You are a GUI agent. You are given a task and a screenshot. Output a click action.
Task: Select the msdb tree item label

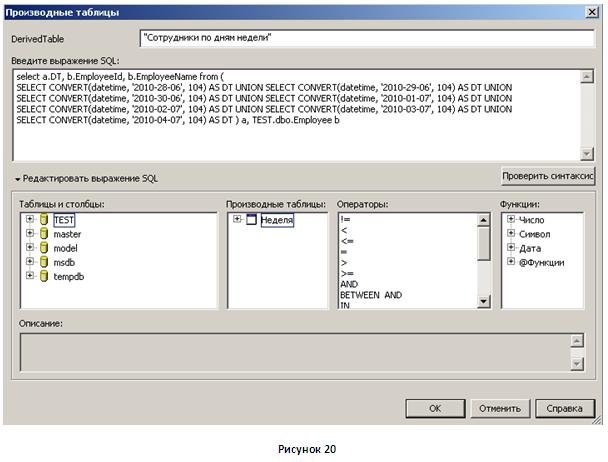coord(64,263)
